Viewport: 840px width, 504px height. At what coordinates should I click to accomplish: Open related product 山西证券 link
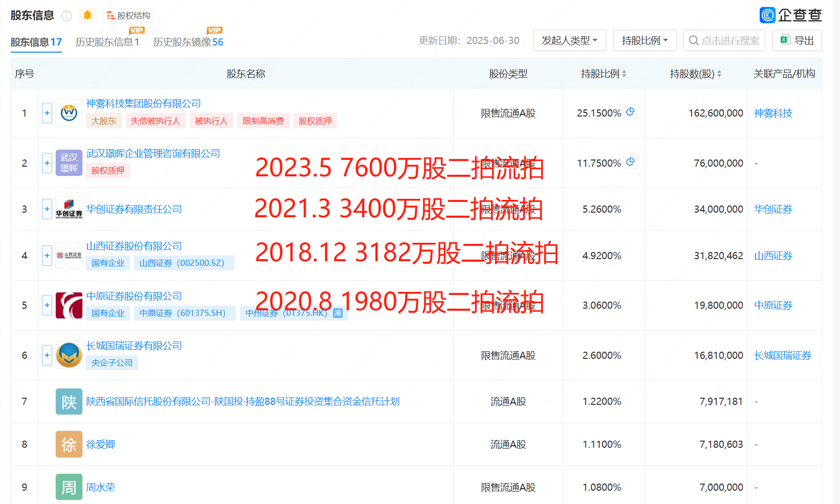point(773,256)
